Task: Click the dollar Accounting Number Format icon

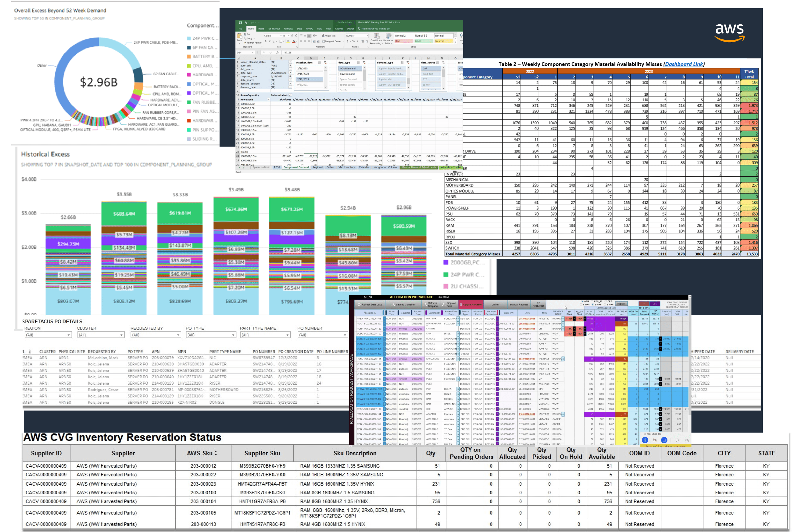Action: tap(348, 42)
